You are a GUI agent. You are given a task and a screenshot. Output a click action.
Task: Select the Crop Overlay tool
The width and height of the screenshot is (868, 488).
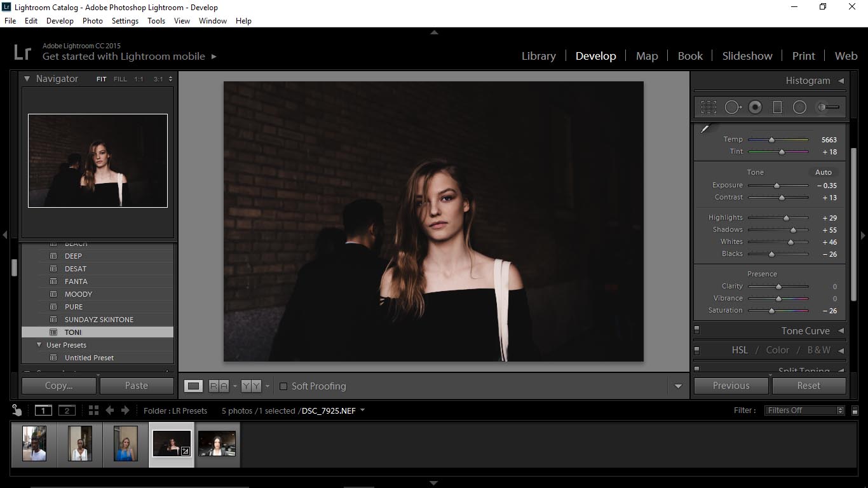709,107
